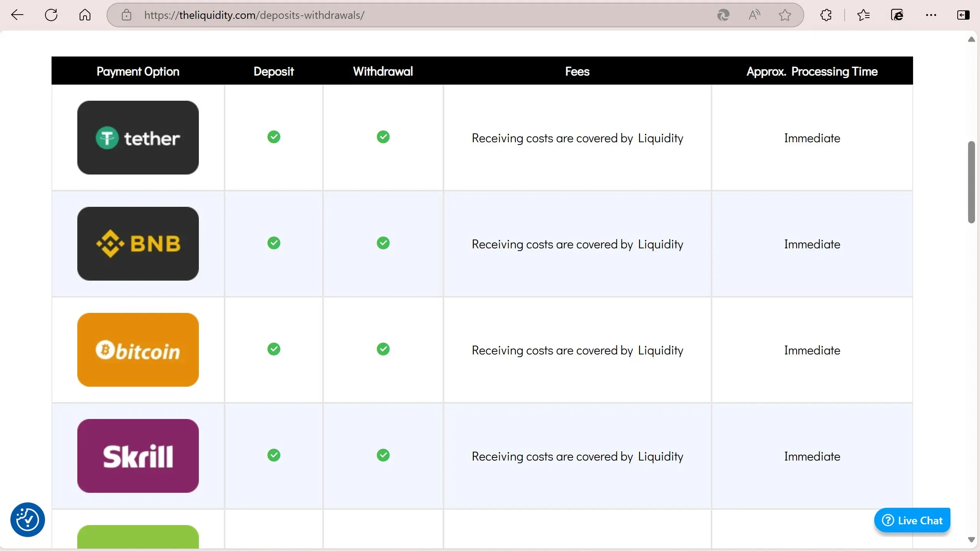Open the Read aloud feature
This screenshot has height=552, width=980.
tap(754, 15)
